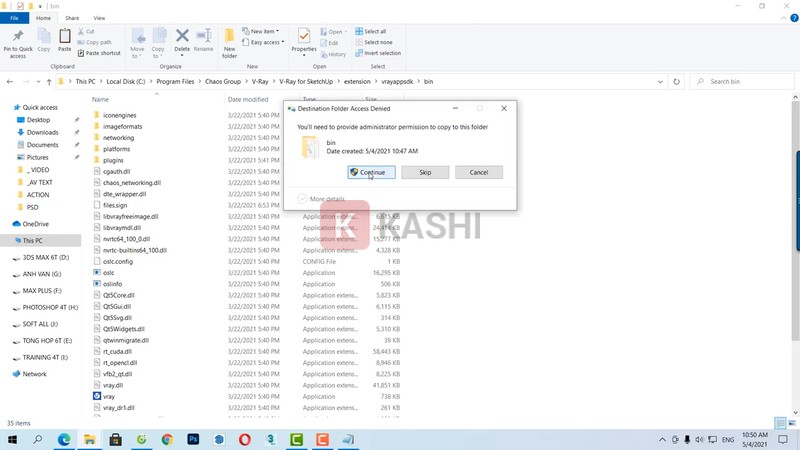Click Invert selection in the ribbon
The height and width of the screenshot is (450, 800).
377,53
